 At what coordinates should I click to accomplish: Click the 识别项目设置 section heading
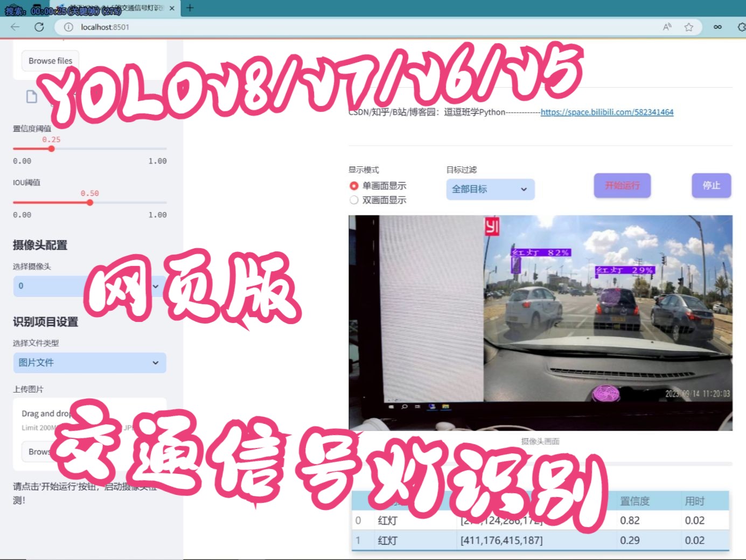pyautogui.click(x=46, y=321)
